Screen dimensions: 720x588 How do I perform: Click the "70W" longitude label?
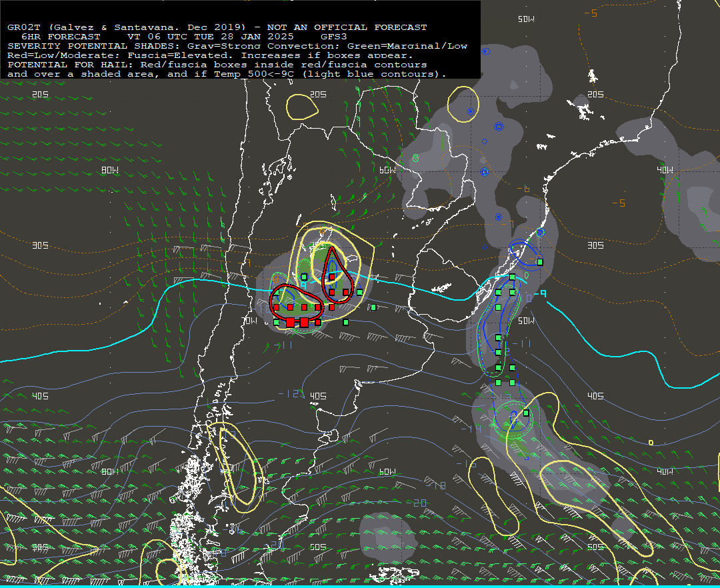pos(250,321)
